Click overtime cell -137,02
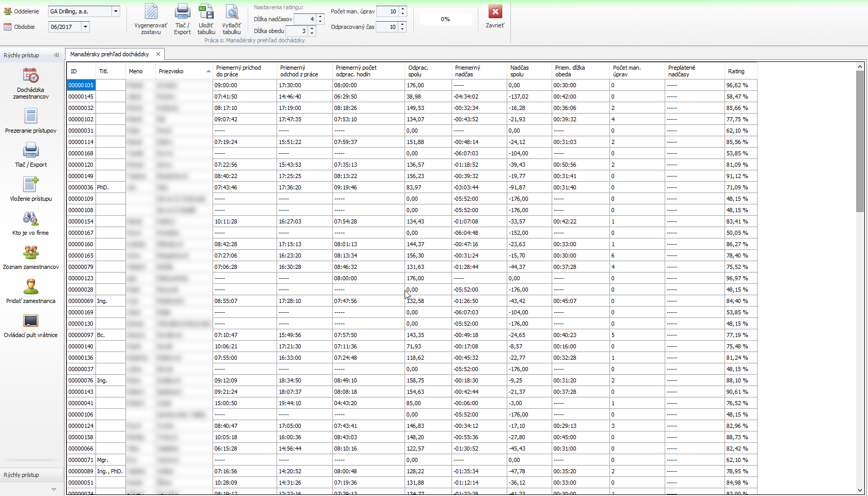The image size is (868, 496). [x=529, y=97]
